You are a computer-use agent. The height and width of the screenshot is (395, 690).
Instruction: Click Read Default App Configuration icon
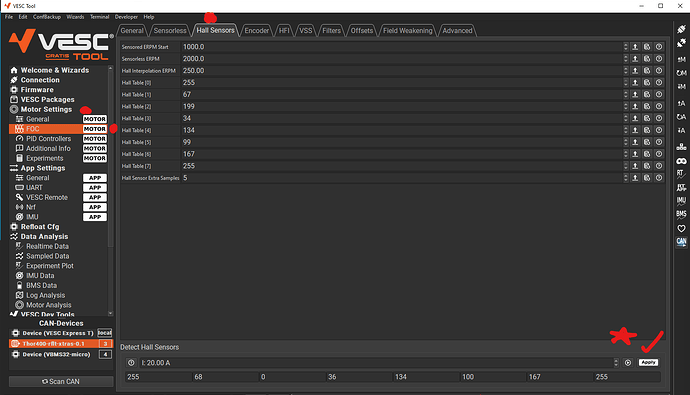point(681,117)
